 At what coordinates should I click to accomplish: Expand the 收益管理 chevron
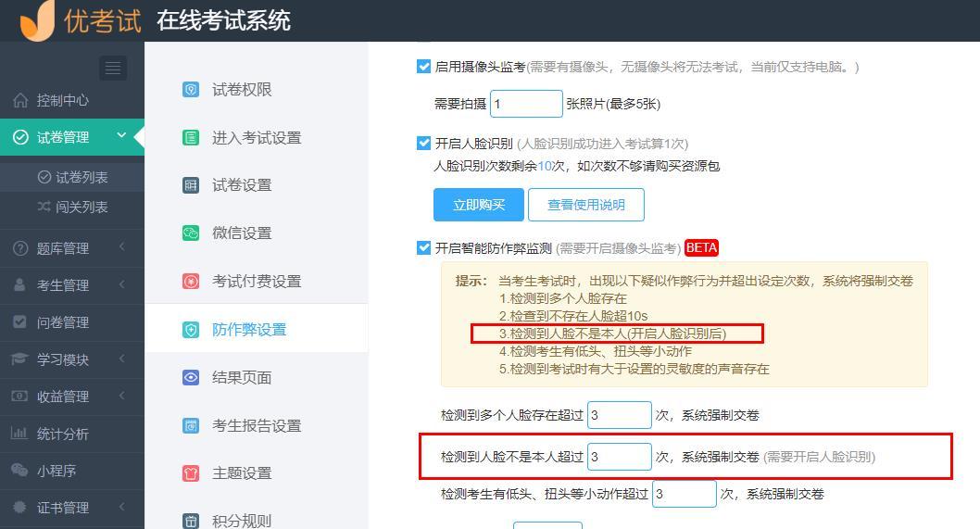point(122,396)
